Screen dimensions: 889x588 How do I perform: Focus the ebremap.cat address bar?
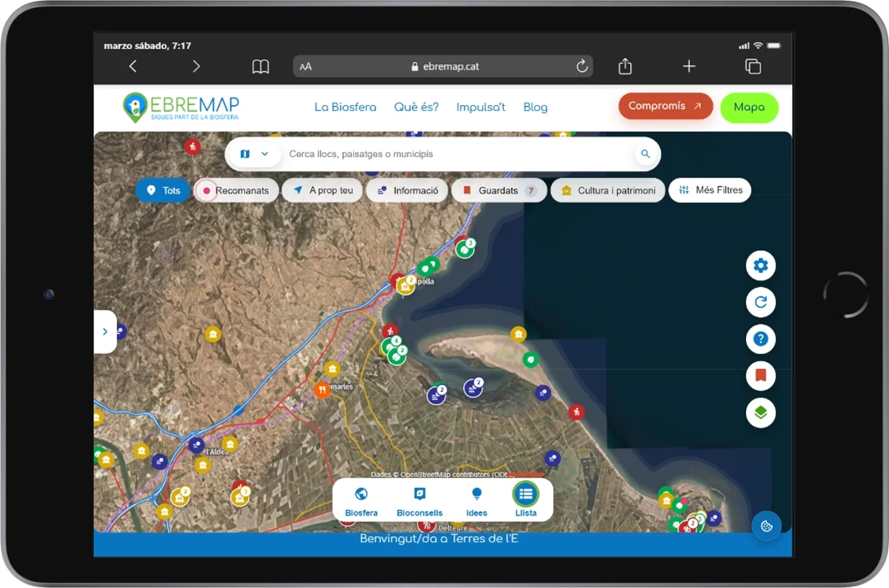point(443,67)
